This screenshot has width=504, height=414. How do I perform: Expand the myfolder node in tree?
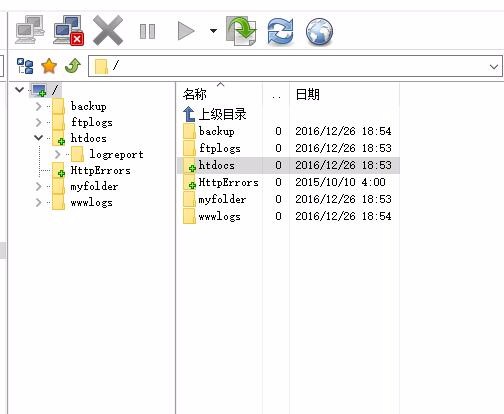click(x=38, y=186)
